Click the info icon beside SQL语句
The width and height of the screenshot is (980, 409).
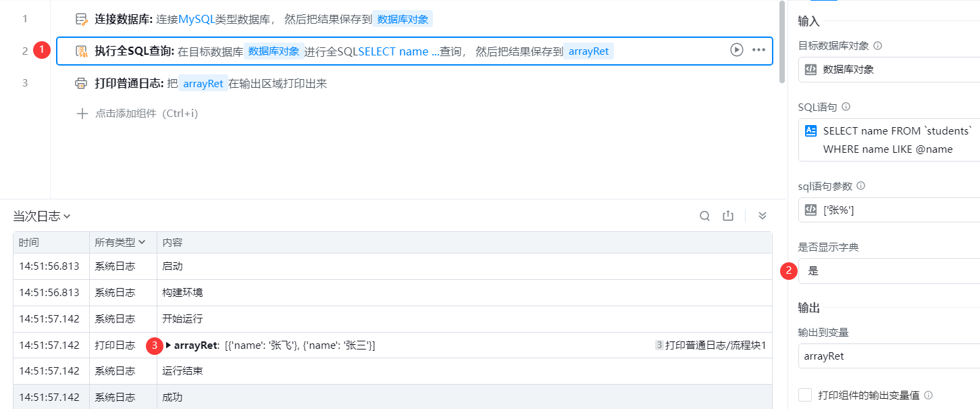[x=846, y=107]
